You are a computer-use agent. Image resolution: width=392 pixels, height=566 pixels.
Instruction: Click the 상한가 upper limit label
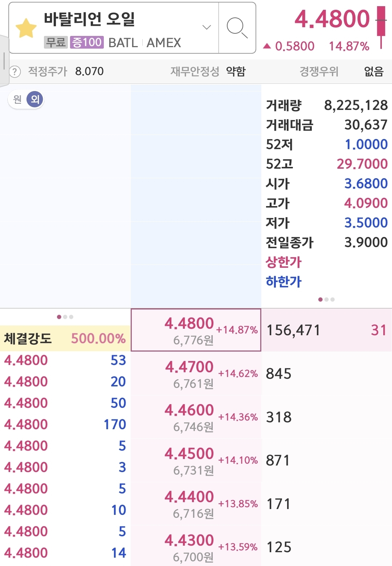click(x=283, y=262)
